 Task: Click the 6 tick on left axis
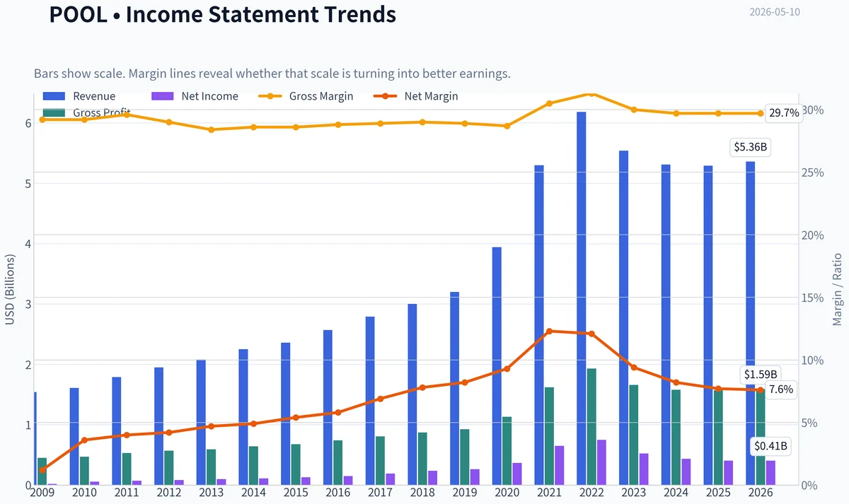tap(28, 123)
